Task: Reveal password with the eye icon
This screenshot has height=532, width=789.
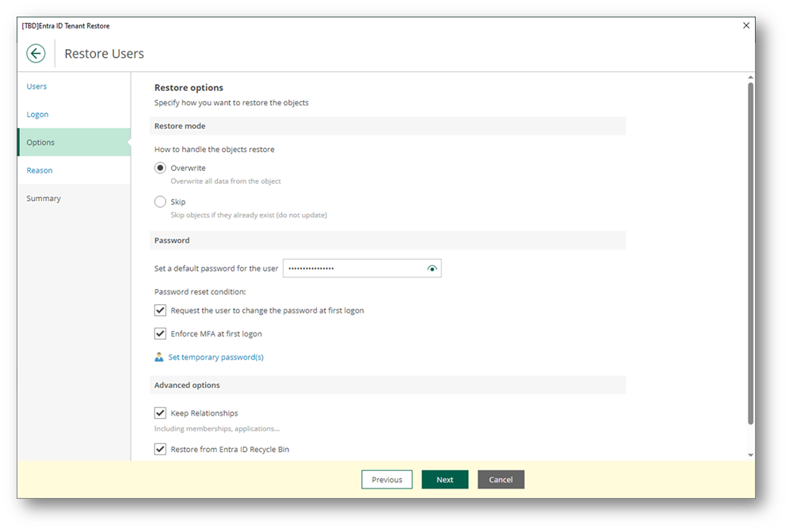Action: (x=432, y=269)
